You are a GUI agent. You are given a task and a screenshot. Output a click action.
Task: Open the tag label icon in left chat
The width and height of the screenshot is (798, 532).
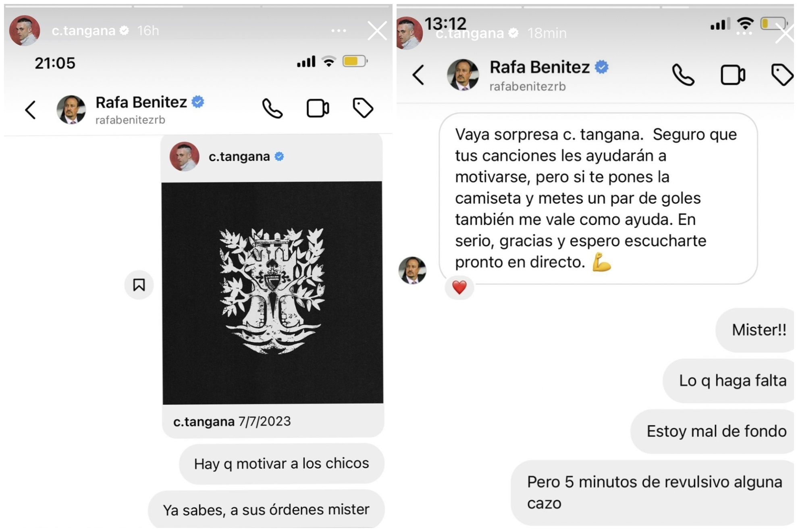pyautogui.click(x=363, y=108)
